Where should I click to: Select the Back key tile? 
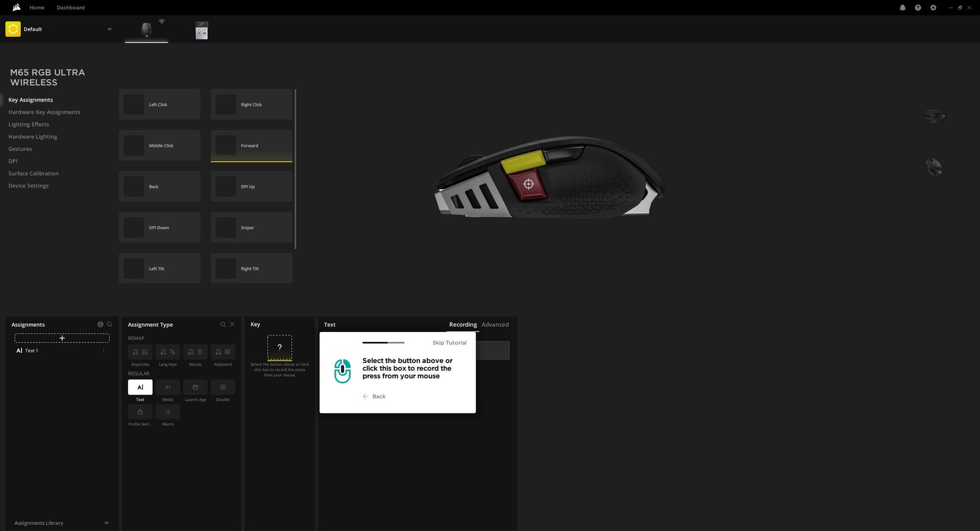pyautogui.click(x=159, y=186)
